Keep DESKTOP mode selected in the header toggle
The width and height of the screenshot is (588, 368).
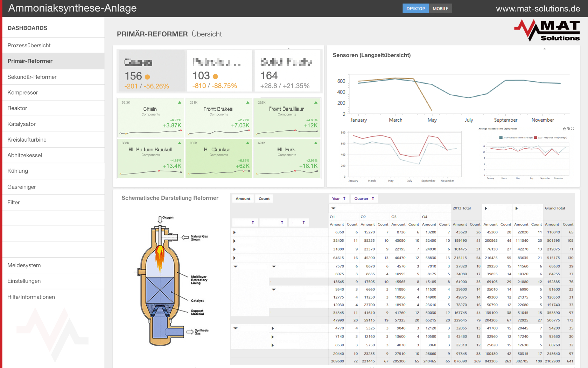(x=415, y=8)
